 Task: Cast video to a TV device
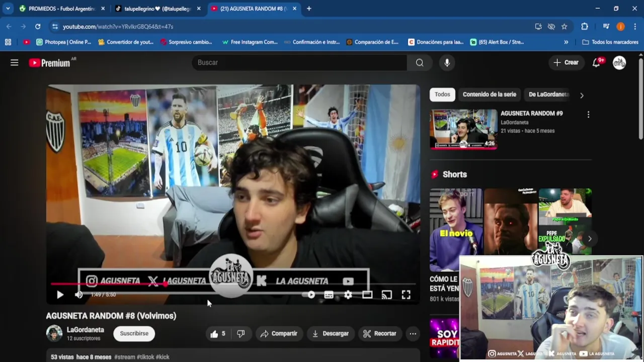point(386,295)
